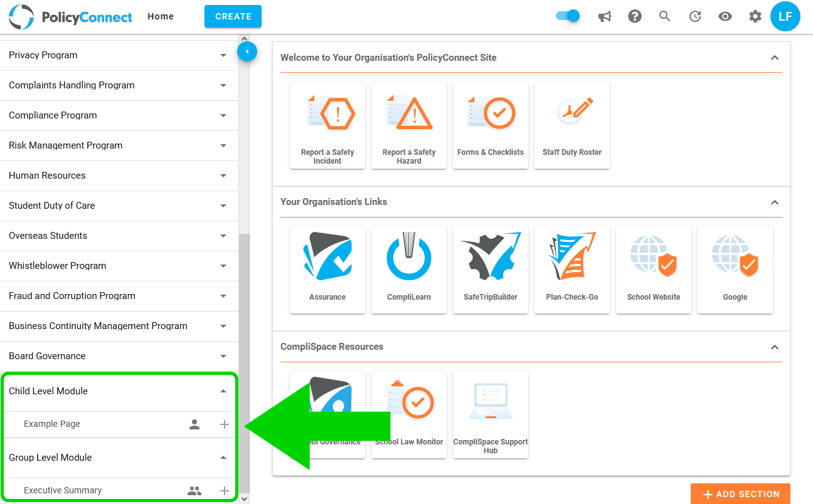
Task: Open the School Website link tile
Action: (x=654, y=270)
